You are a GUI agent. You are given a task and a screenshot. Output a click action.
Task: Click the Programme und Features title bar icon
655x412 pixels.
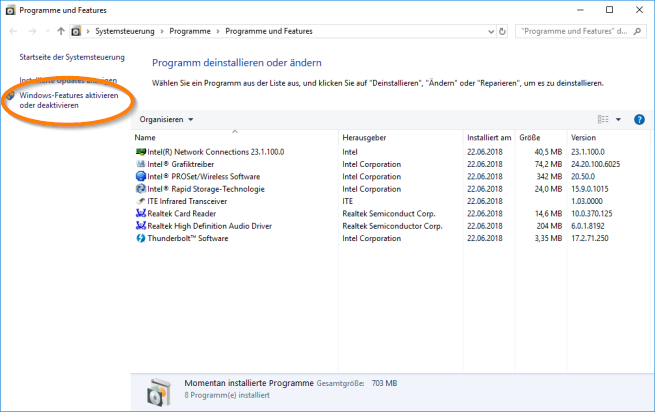click(10, 10)
